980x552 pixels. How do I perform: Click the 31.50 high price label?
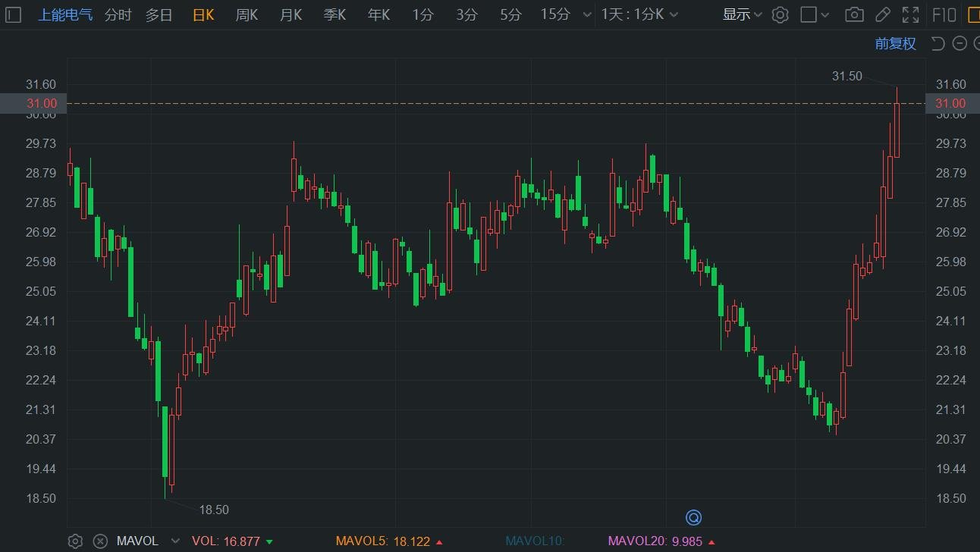tap(847, 76)
